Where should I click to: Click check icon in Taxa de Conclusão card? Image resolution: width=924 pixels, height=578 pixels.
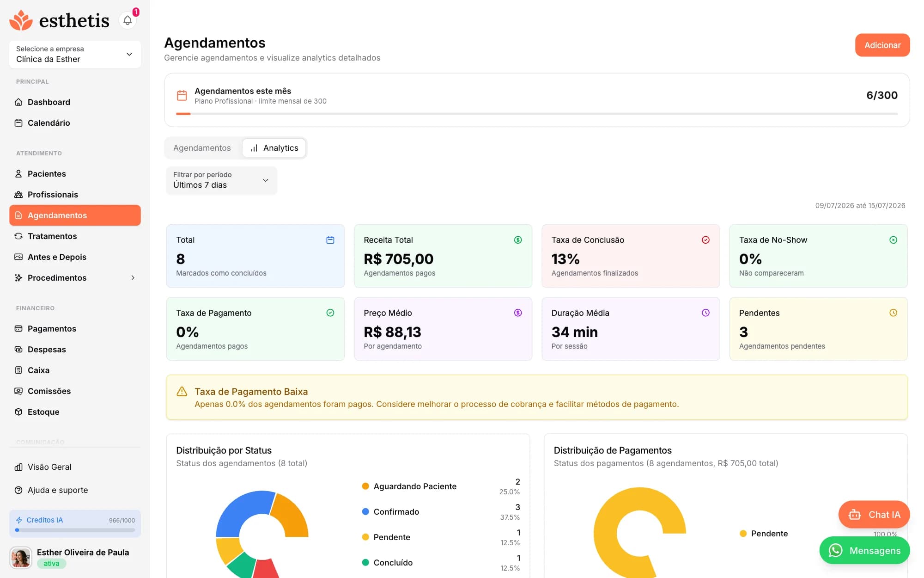pyautogui.click(x=705, y=240)
